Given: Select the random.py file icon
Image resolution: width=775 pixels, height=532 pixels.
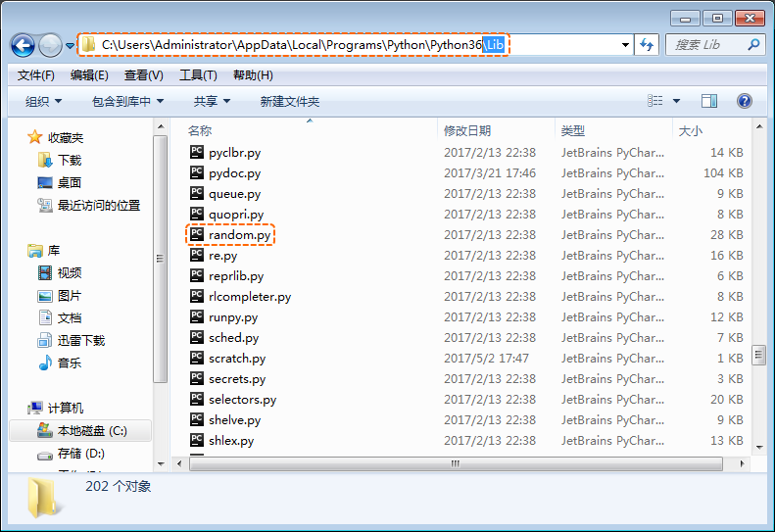Looking at the screenshot, I should pyautogui.click(x=197, y=235).
